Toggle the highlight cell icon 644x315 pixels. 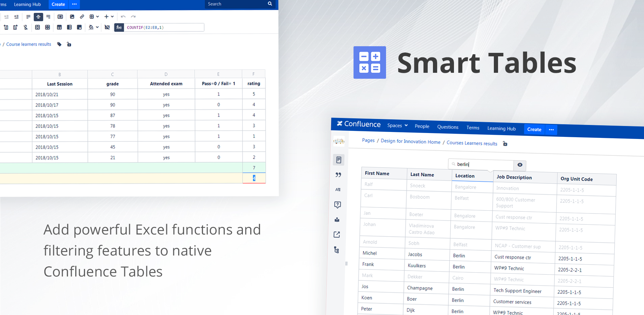79,27
